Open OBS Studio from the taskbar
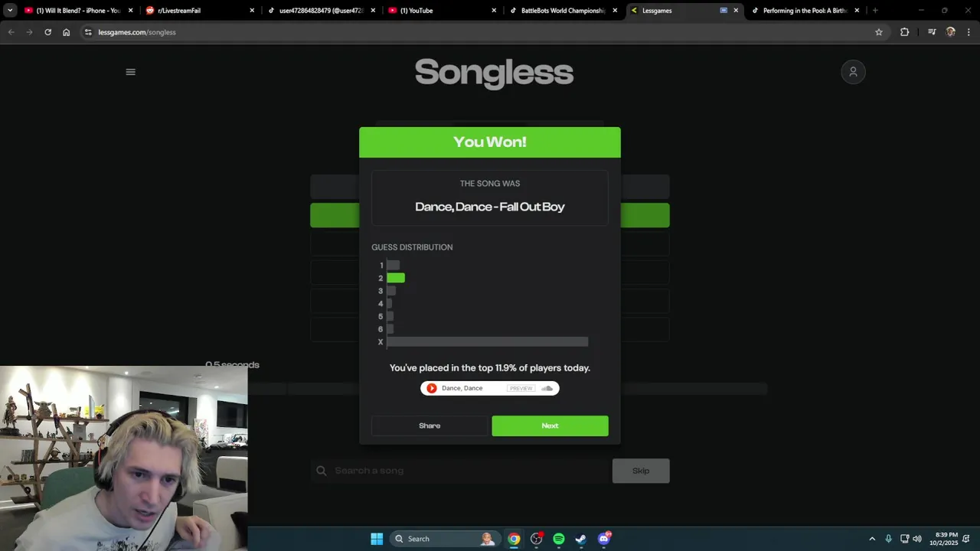Image resolution: width=980 pixels, height=551 pixels. tap(537, 539)
